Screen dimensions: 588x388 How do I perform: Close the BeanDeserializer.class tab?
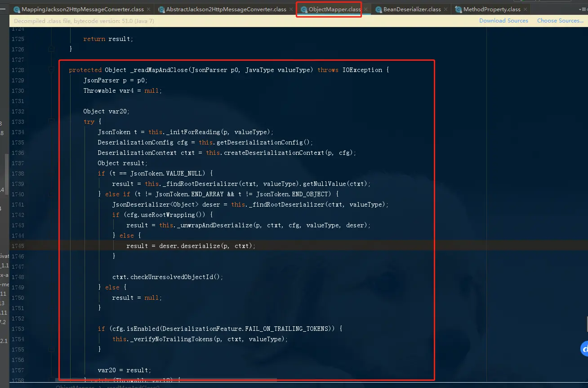click(445, 9)
